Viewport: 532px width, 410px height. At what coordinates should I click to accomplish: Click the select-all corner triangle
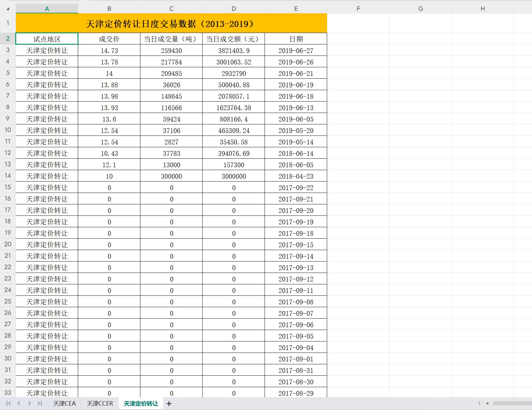coord(8,9)
